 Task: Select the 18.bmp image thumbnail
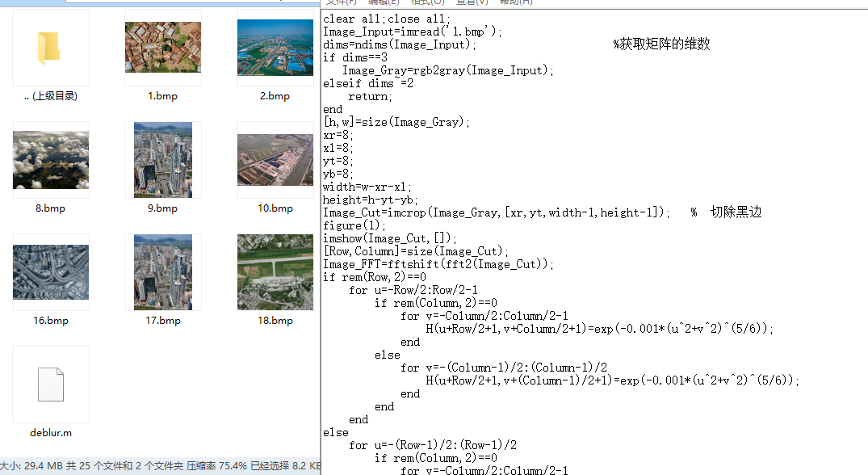tap(275, 272)
